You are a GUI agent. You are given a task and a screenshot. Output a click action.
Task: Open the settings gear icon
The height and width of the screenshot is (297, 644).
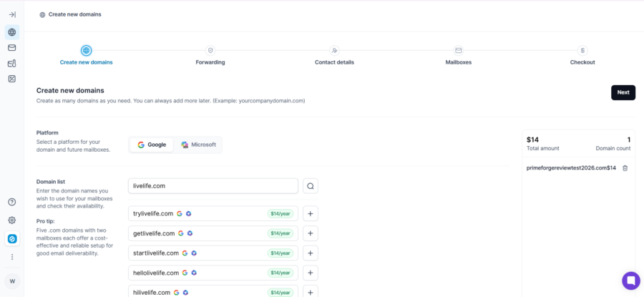pyautogui.click(x=12, y=220)
